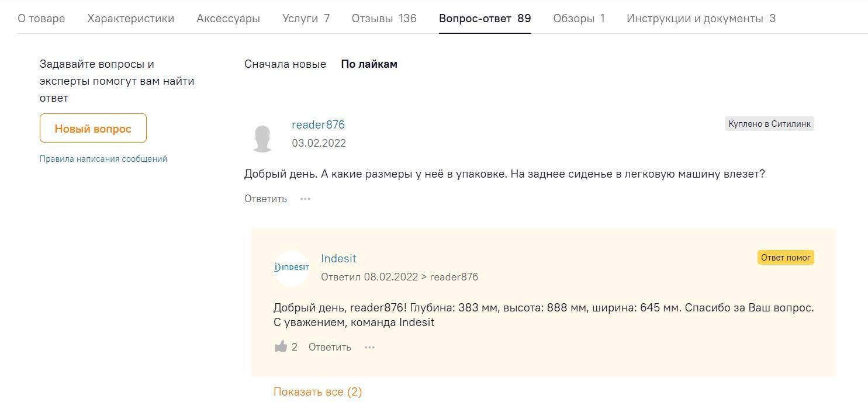Sort questions by 'Сначала новые'

[285, 64]
